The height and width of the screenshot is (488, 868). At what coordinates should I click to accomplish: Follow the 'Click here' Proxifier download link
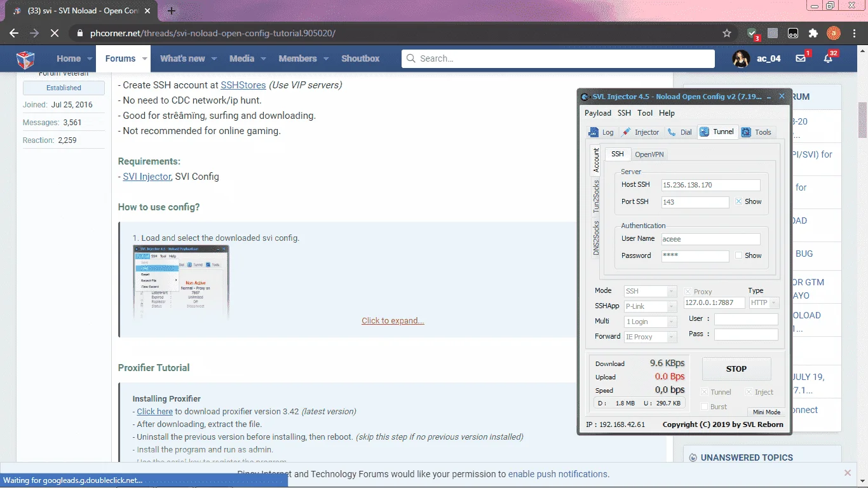coord(155,411)
